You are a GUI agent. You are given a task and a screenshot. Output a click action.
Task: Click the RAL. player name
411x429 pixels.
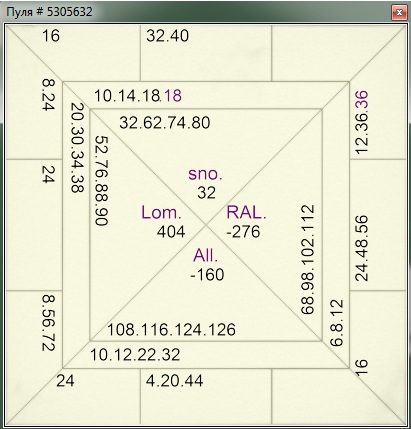point(246,213)
